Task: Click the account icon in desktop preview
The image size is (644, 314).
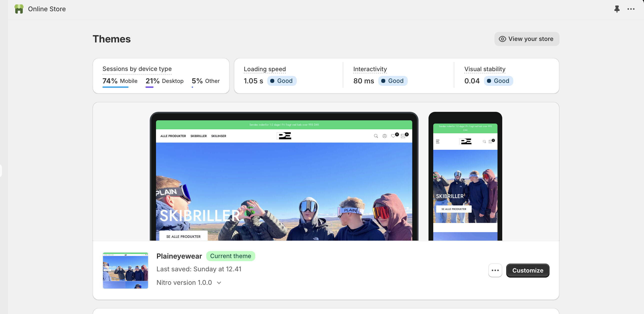Action: tap(384, 136)
